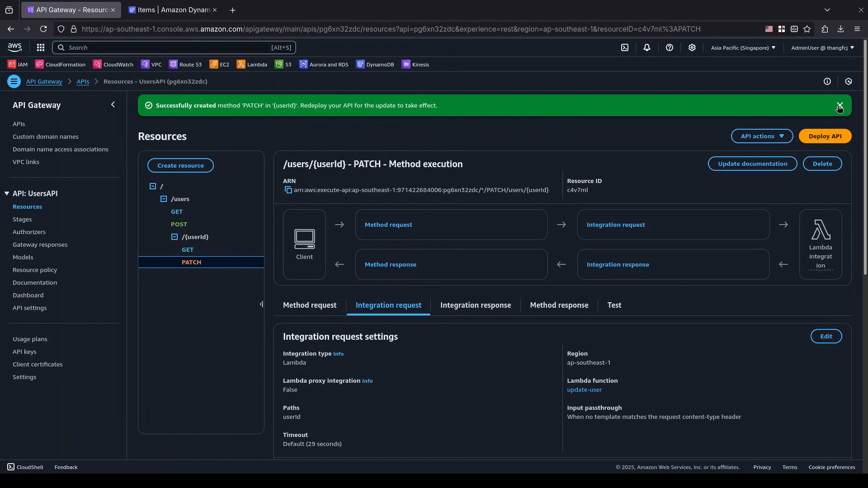This screenshot has width=868, height=488.
Task: Click the AWS logo home icon
Action: (14, 47)
